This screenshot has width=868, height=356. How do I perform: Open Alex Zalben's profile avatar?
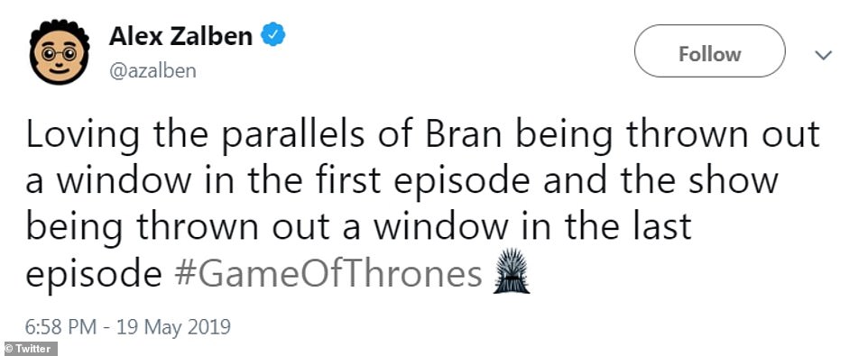[60, 52]
